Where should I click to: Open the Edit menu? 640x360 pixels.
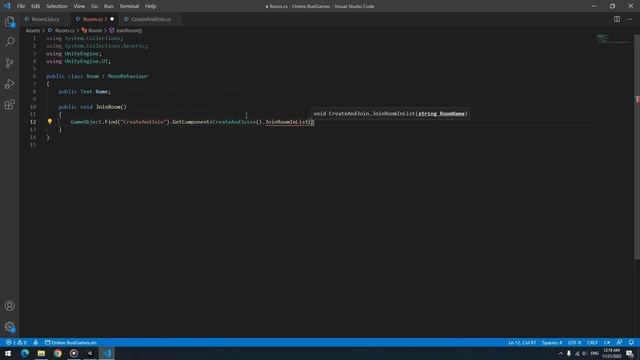coord(36,6)
